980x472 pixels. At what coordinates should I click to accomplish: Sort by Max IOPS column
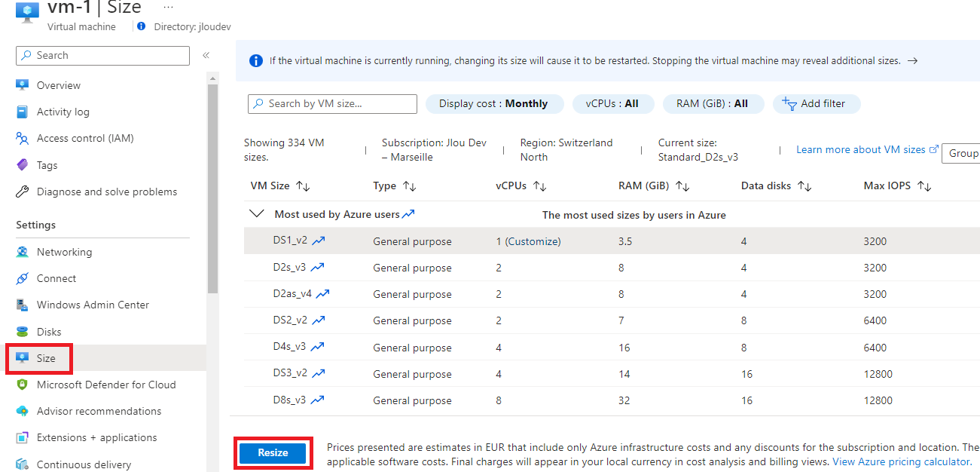[898, 185]
